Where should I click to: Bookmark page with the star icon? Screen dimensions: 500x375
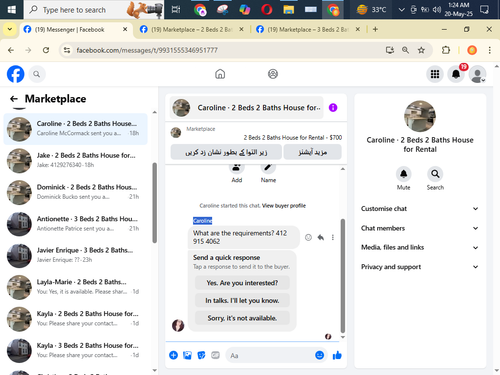pos(421,50)
